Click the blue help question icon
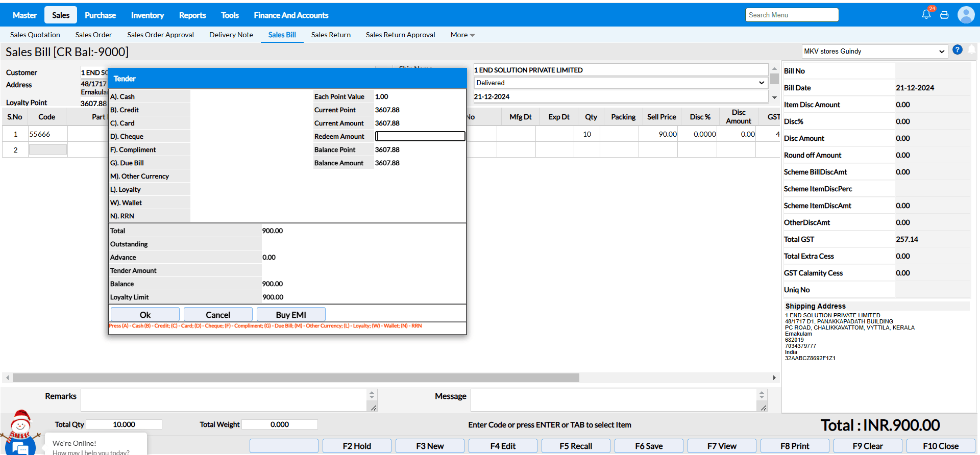980x455 pixels. point(958,50)
